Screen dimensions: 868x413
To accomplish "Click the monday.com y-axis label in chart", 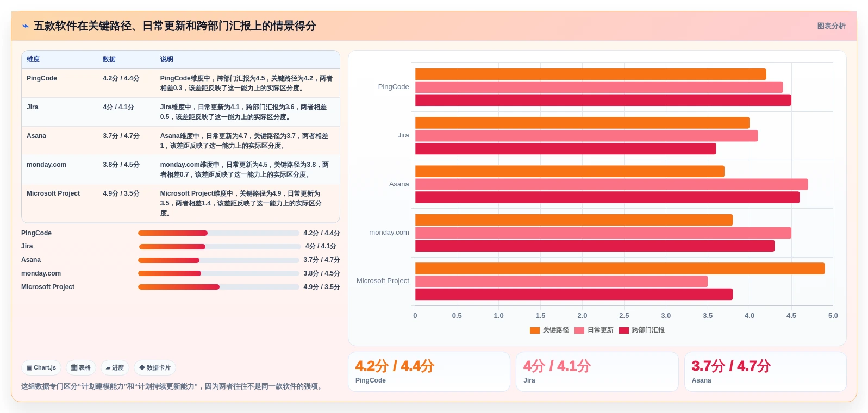I will [389, 233].
